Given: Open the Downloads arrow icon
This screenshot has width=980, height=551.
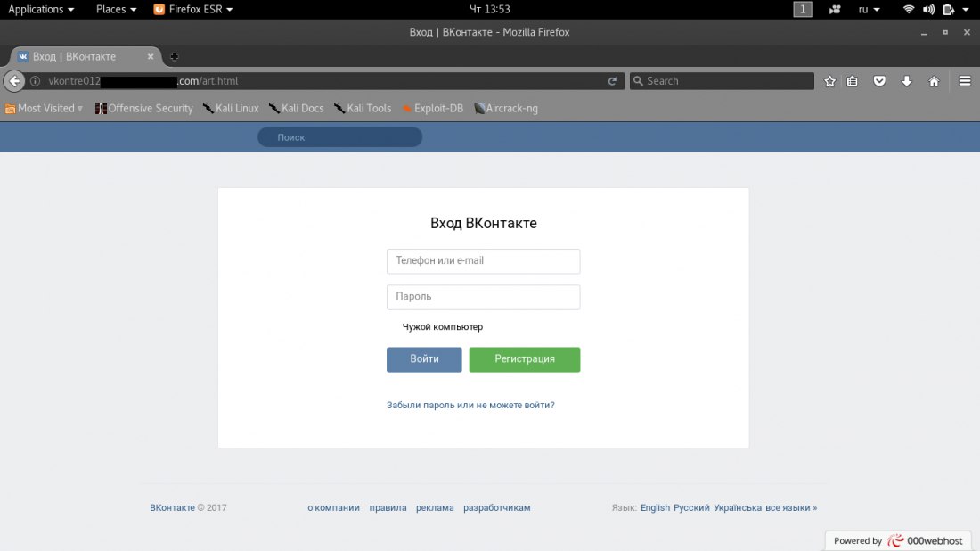Looking at the screenshot, I should click(x=907, y=80).
